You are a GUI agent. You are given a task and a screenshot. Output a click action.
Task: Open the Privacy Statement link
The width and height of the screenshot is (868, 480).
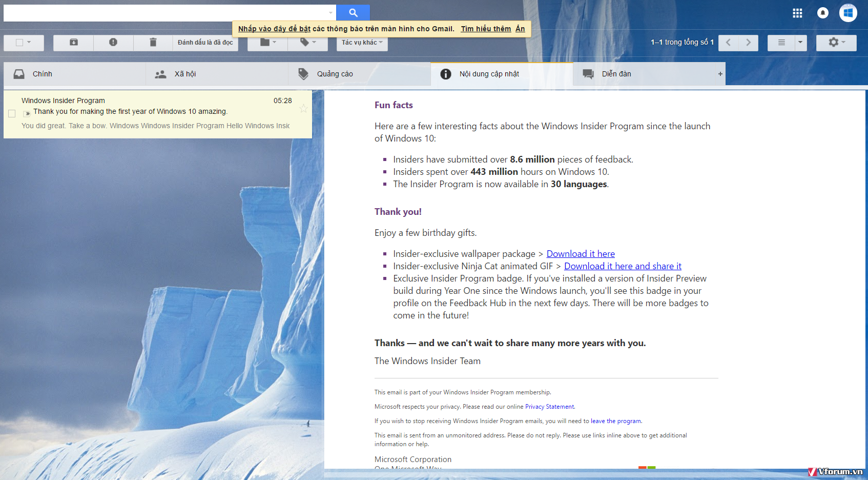point(549,407)
